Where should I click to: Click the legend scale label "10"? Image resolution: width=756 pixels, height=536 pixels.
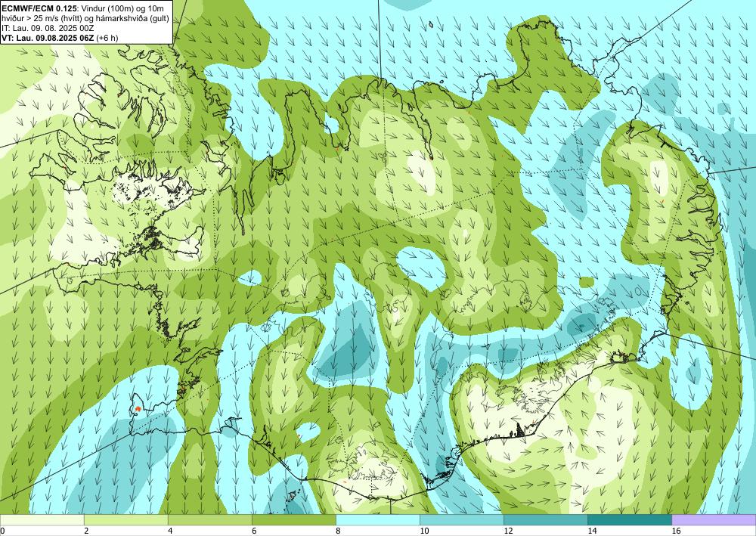424,531
